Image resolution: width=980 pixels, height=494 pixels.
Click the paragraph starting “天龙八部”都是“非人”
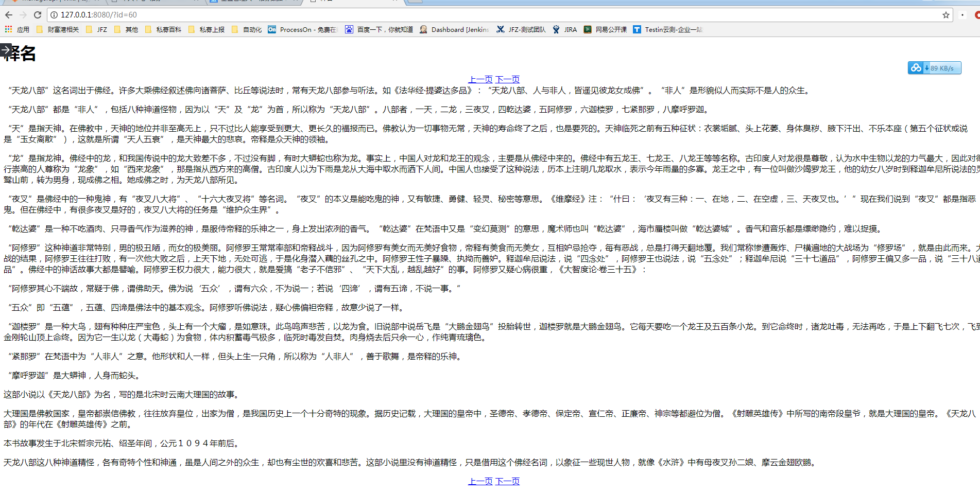click(x=358, y=110)
